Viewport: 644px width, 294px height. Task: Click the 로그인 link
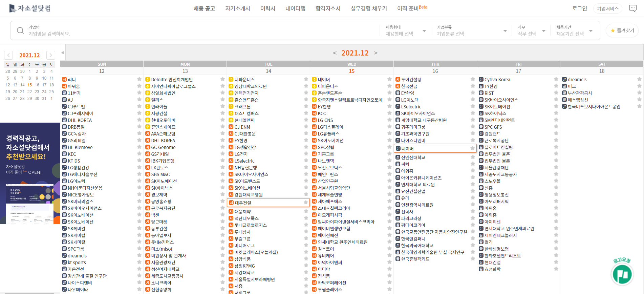[x=580, y=8]
